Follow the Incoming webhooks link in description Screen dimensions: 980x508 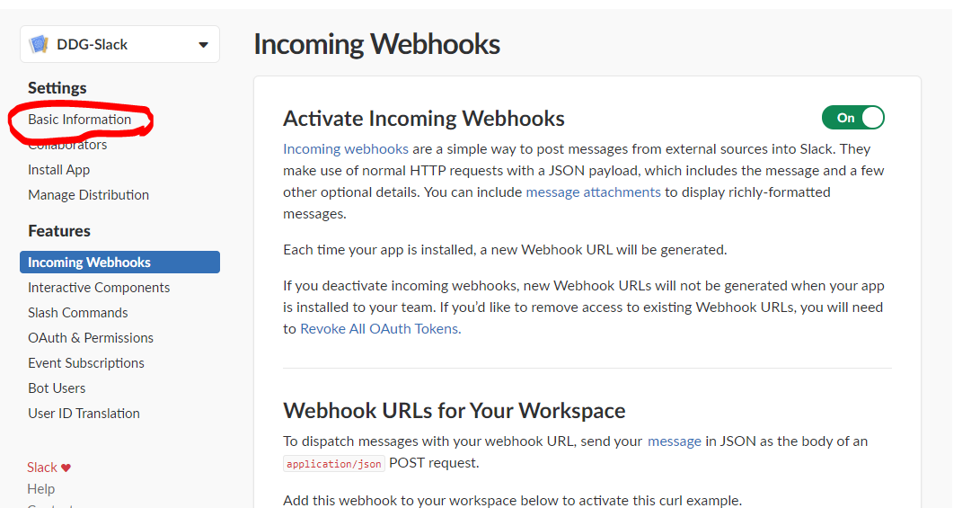(346, 149)
